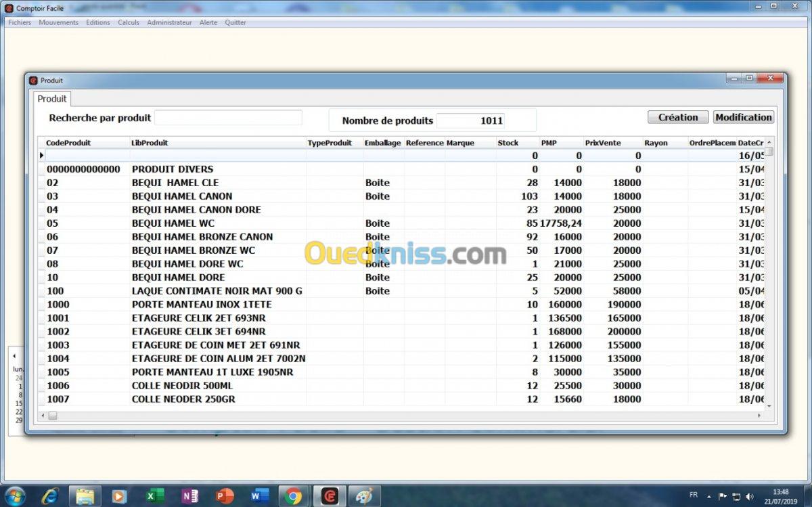Switch to Comptoir Facile taskbar icon
This screenshot has height=507, width=812.
pyautogui.click(x=330, y=496)
